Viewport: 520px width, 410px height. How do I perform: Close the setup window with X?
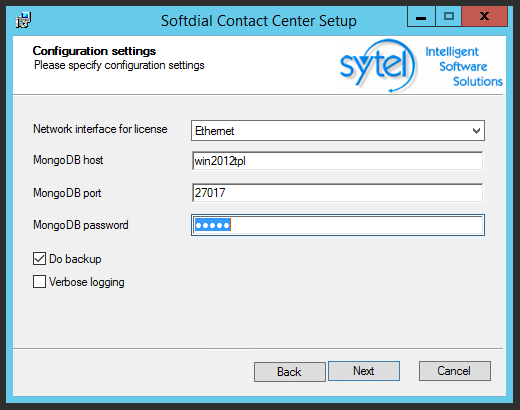click(485, 17)
